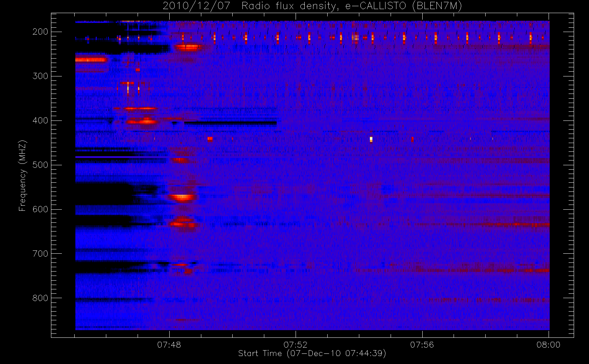Screen dimensions: 589x364
Task: Click the '08:00' time axis label
Action: coord(548,345)
